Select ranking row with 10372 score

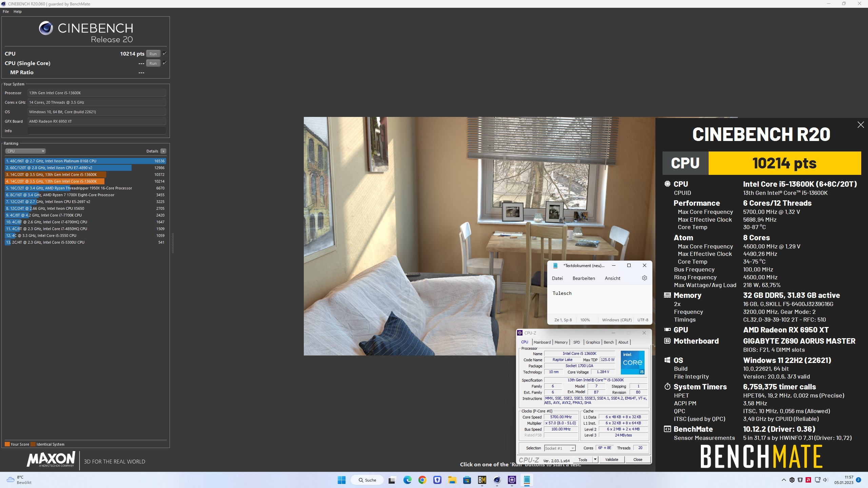pos(85,175)
